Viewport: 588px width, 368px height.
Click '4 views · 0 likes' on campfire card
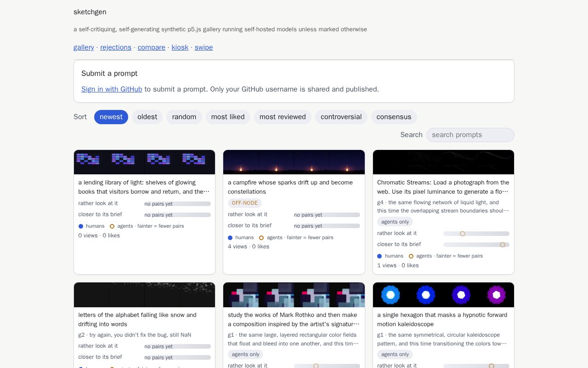pos(249,247)
